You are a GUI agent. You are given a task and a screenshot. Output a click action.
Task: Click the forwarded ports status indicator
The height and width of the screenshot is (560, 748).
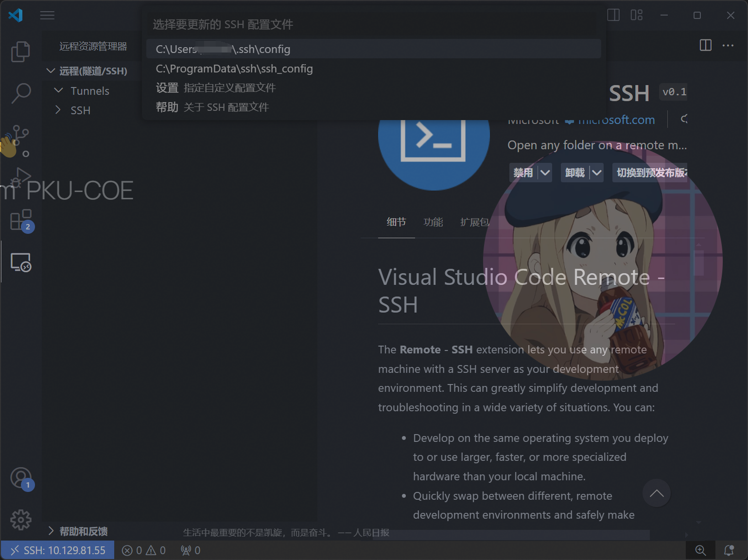[x=191, y=550]
